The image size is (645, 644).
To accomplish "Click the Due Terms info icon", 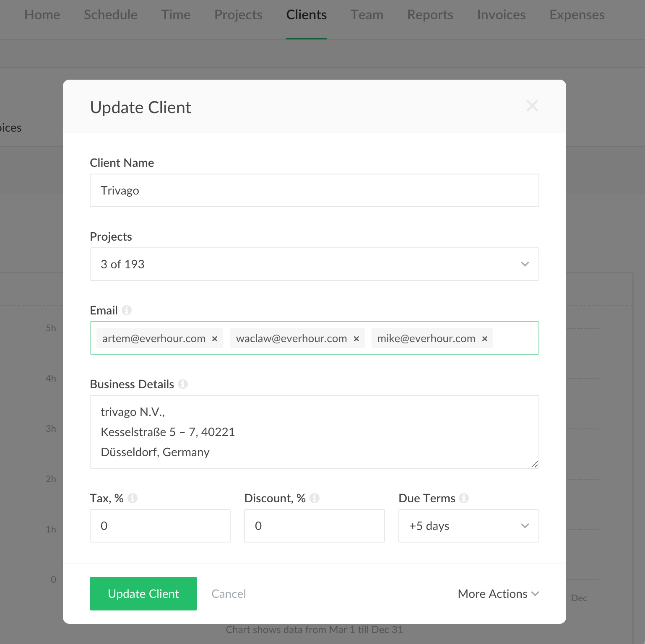I will pyautogui.click(x=464, y=498).
